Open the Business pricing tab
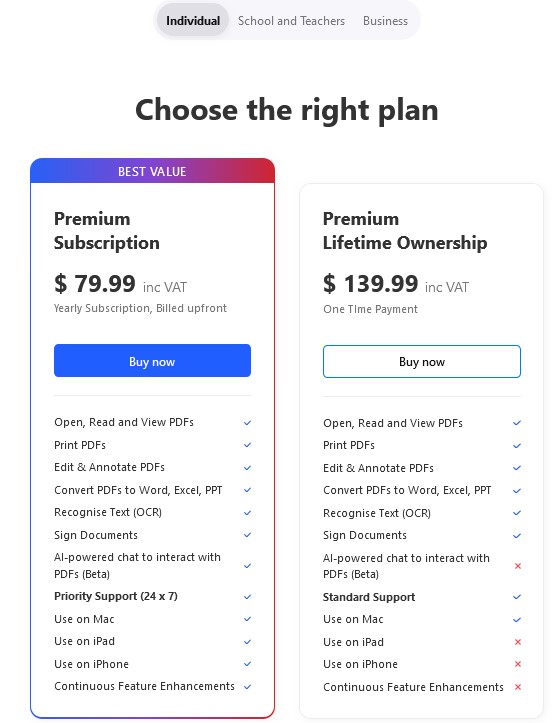 tap(385, 21)
